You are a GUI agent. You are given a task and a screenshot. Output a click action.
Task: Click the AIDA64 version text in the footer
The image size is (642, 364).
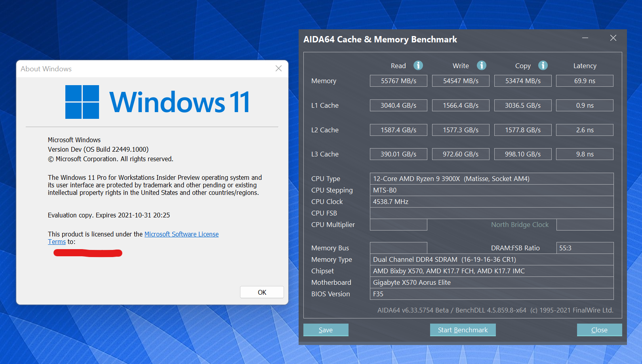(x=495, y=310)
